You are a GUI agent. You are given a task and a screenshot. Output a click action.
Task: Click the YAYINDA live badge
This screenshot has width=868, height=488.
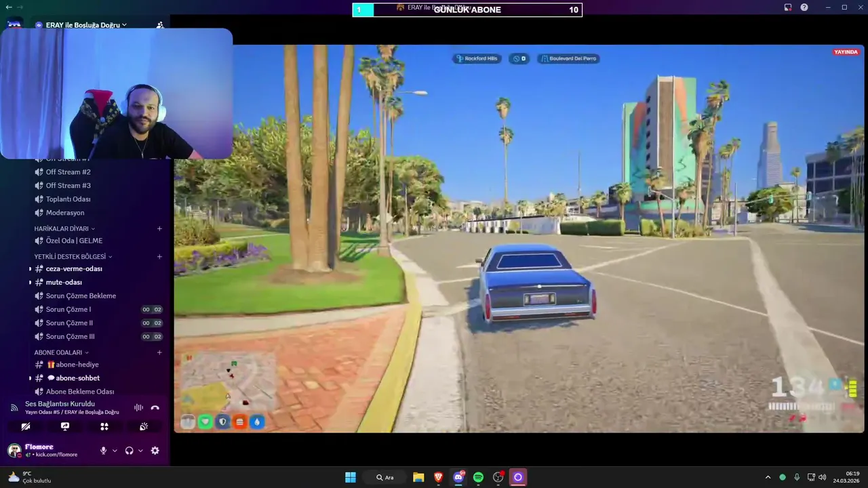(x=846, y=52)
